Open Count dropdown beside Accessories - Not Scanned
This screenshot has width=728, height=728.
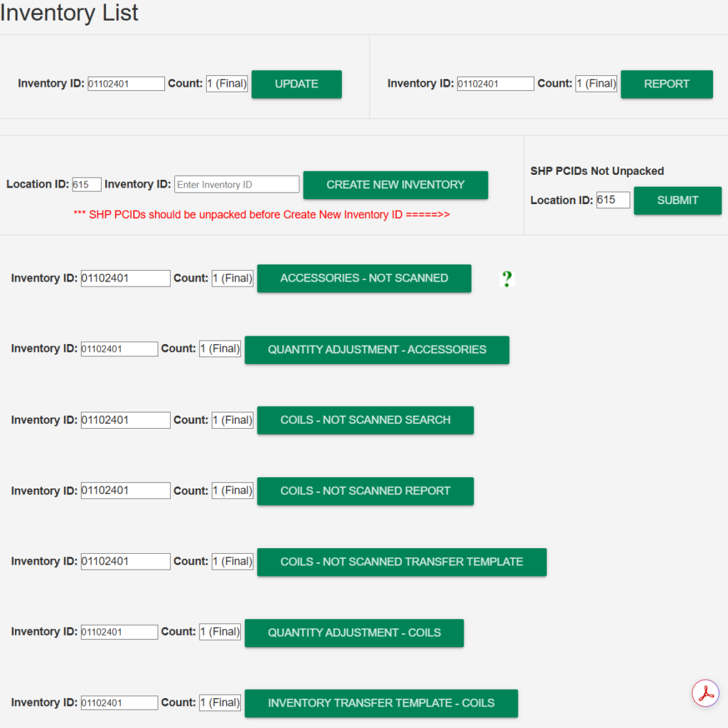click(x=232, y=279)
